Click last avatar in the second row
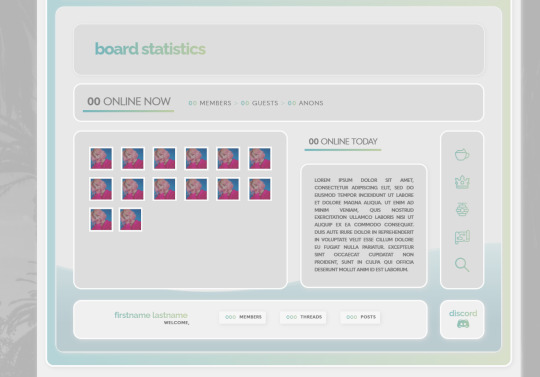This screenshot has height=377, width=540. pos(260,189)
